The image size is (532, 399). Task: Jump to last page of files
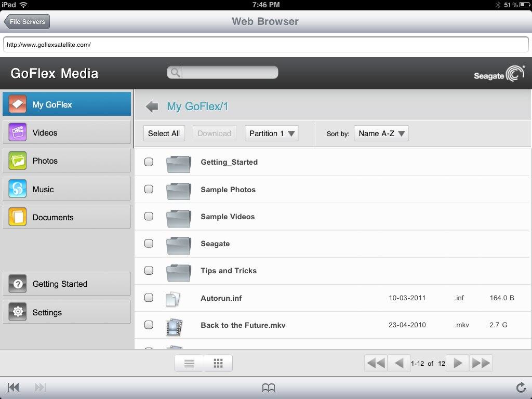click(481, 363)
